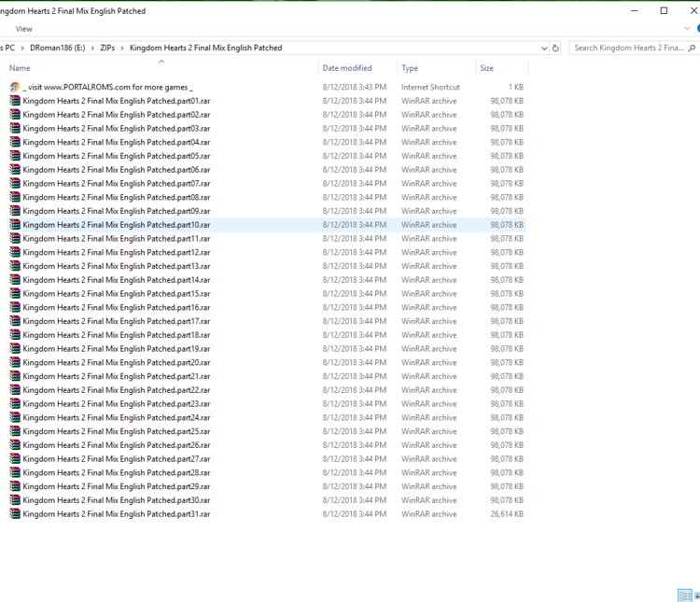Click the part08.rar WinRAR icon
This screenshot has height=602, width=700.
coord(15,197)
